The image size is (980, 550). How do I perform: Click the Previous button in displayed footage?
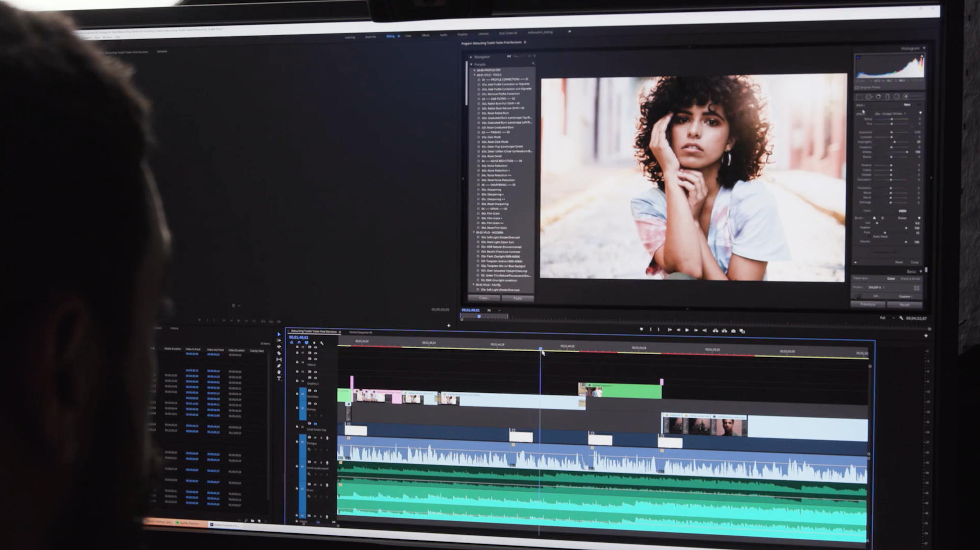pyautogui.click(x=867, y=304)
